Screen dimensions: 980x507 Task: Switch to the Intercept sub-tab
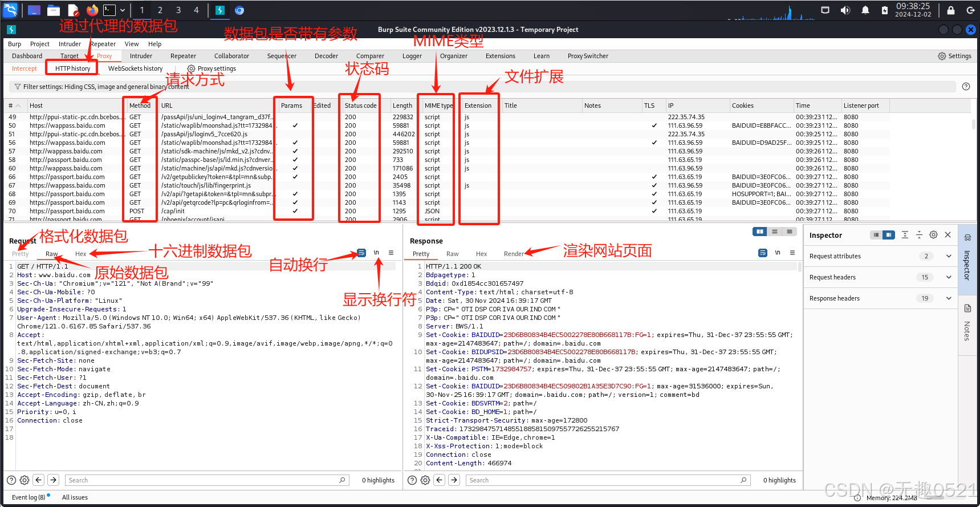click(x=25, y=68)
